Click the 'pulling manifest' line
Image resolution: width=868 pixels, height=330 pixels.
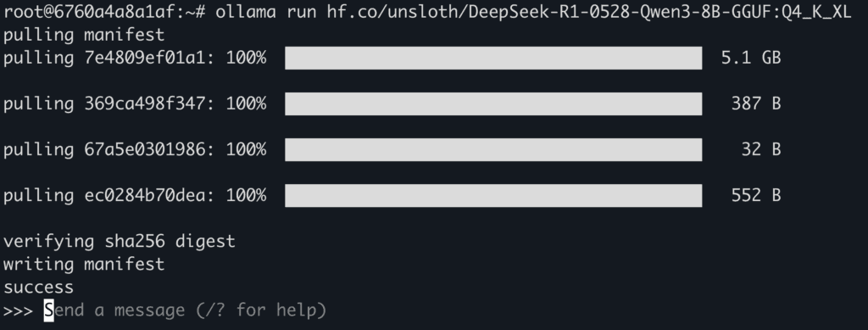click(x=84, y=36)
